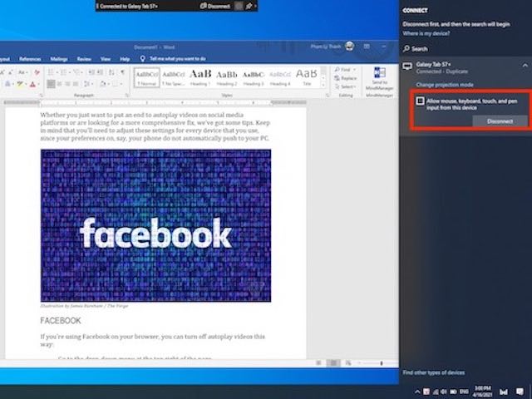Viewport: 532px width, 399px height.
Task: Select the Facebook image in the document
Action: point(155,225)
